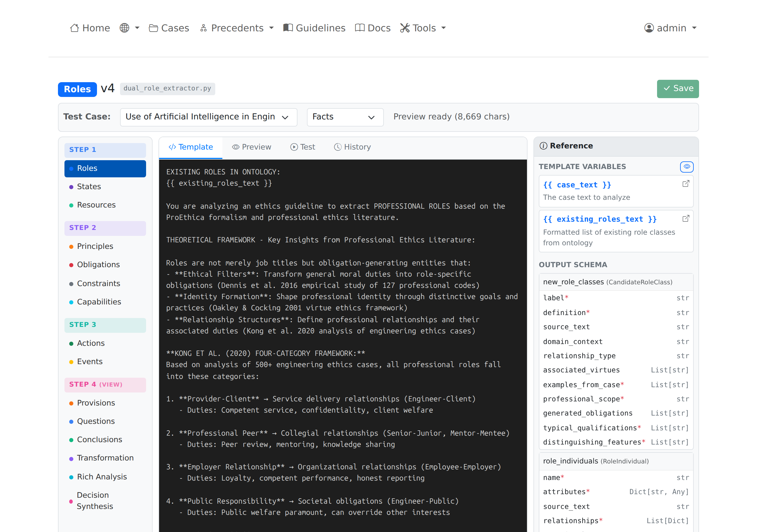Image resolution: width=757 pixels, height=532 pixels.
Task: Click the admin user avatar icon
Action: [649, 28]
